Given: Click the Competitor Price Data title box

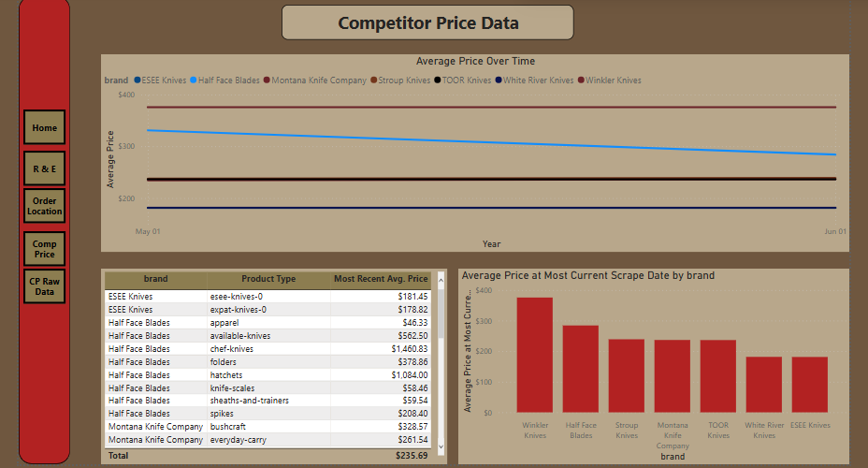Looking at the screenshot, I should tap(427, 22).
